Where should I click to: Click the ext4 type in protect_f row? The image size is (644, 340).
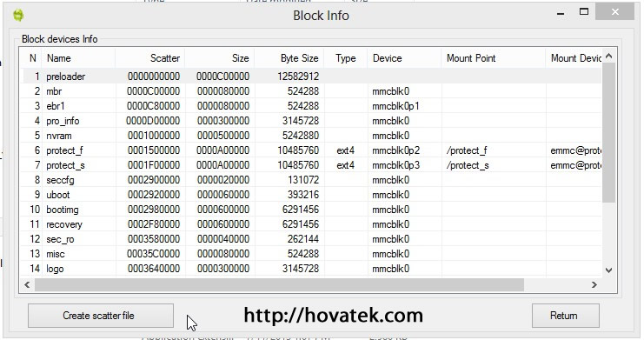(345, 150)
